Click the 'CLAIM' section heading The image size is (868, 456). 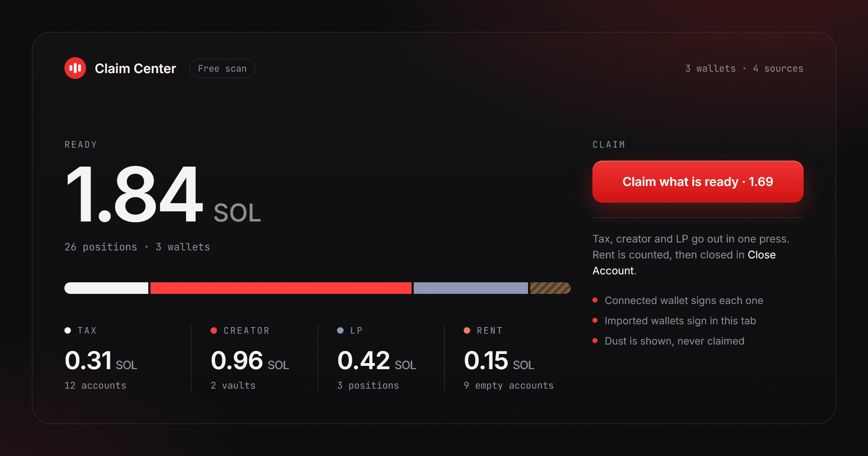(x=609, y=144)
